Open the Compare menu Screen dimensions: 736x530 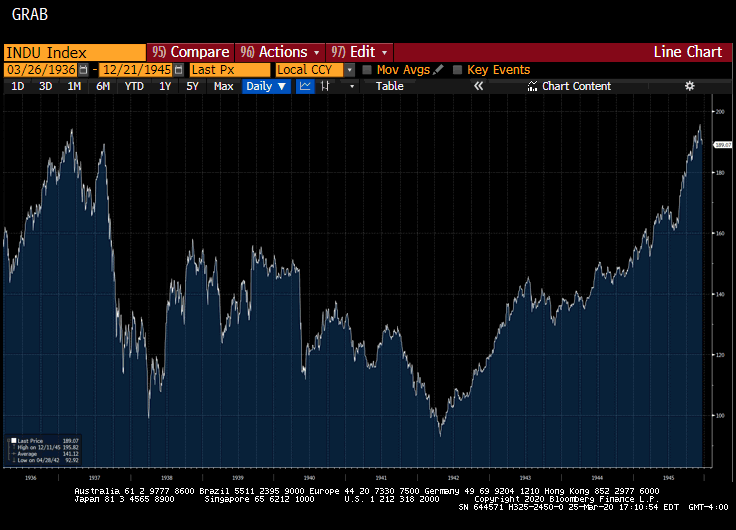pos(190,52)
